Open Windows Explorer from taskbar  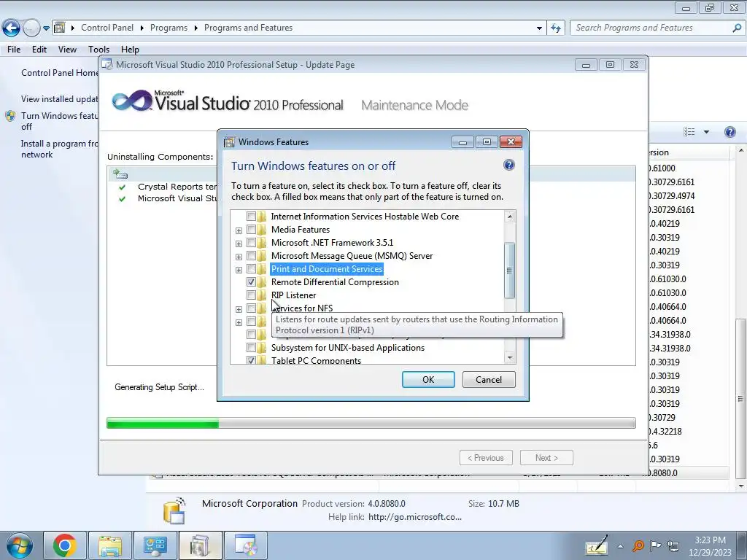(110, 545)
